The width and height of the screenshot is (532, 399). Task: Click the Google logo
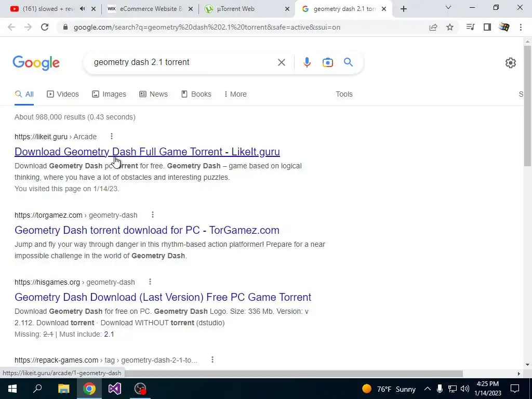[x=36, y=63]
